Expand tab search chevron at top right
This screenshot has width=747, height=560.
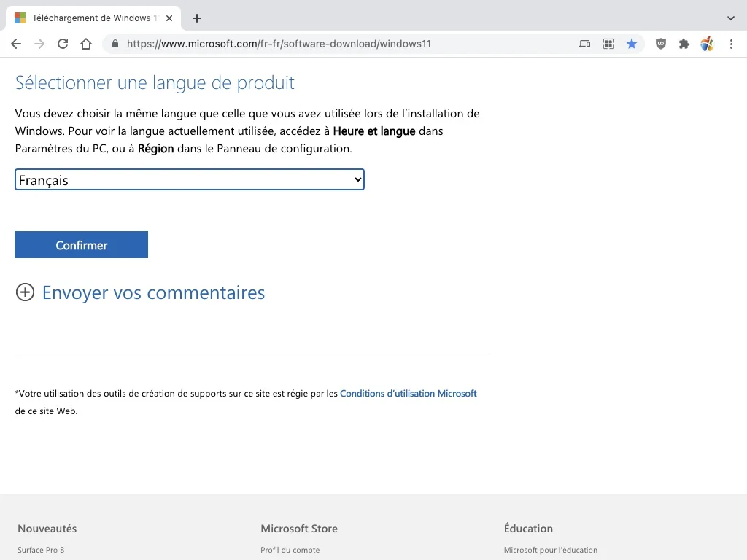tap(731, 18)
